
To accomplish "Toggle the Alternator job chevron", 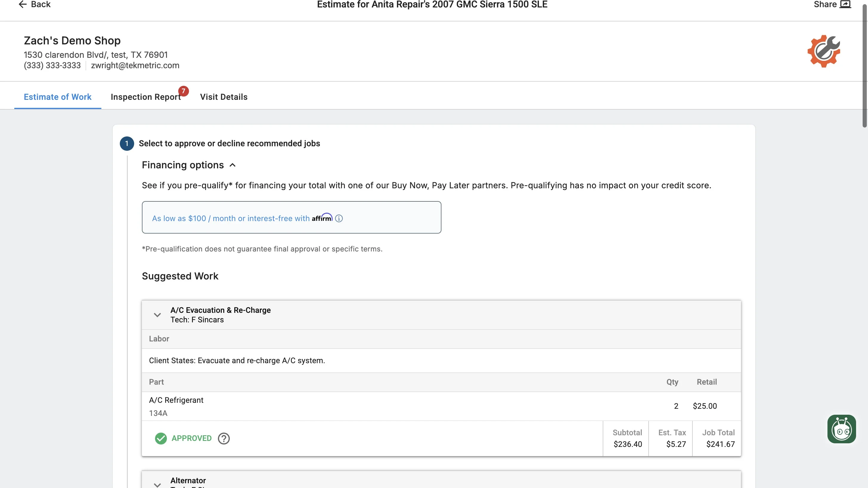I will point(157,484).
